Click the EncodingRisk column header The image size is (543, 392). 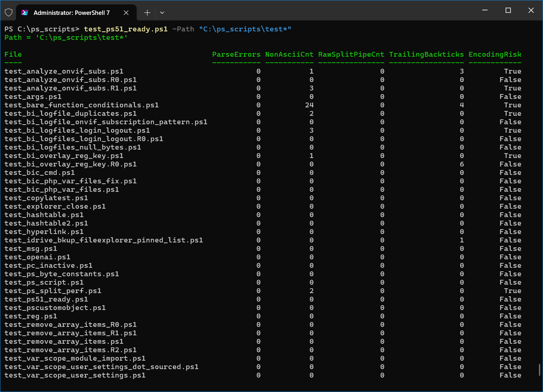[495, 54]
